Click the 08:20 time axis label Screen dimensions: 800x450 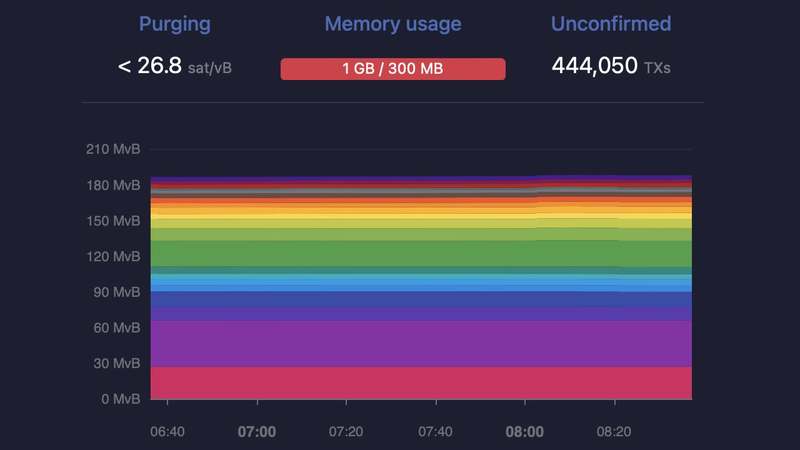(x=614, y=432)
